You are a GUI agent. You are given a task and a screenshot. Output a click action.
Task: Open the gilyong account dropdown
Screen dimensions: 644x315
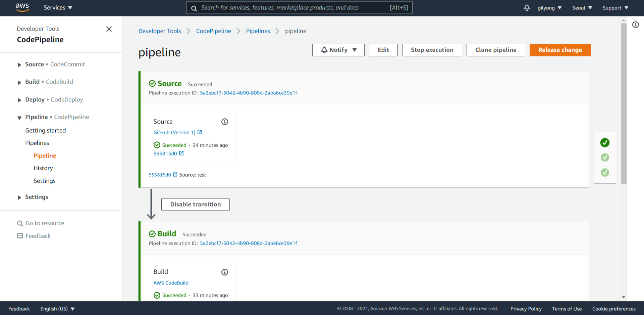pyautogui.click(x=549, y=8)
